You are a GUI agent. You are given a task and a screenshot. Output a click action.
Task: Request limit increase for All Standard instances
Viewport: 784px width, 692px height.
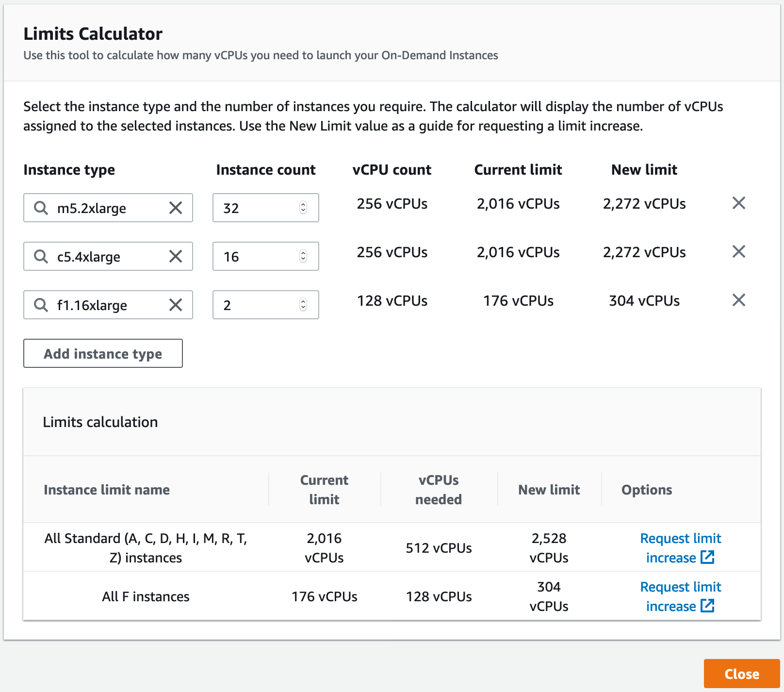pos(679,547)
